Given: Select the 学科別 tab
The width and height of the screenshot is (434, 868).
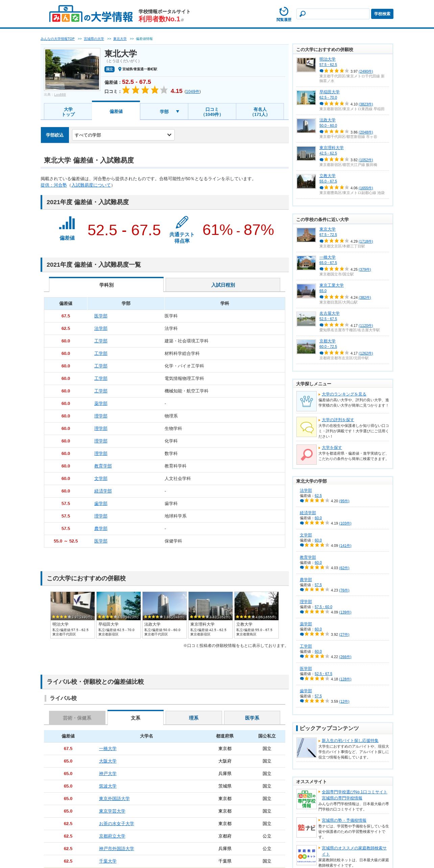Looking at the screenshot, I should pos(106,285).
